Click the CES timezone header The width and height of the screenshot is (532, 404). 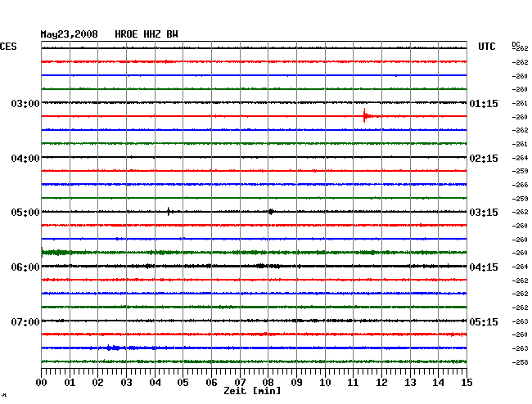8,47
